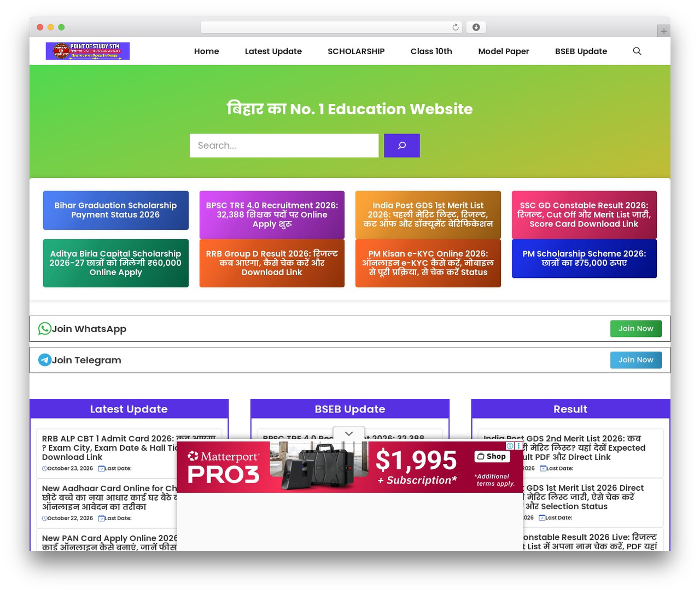Open PM Kisan e-KYC Online 2026 card
Screen dimensions: 700x593
428,263
